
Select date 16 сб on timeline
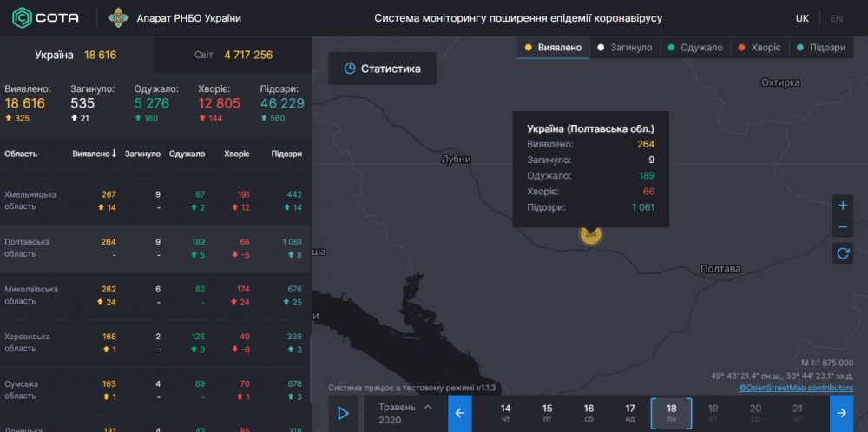(x=589, y=413)
